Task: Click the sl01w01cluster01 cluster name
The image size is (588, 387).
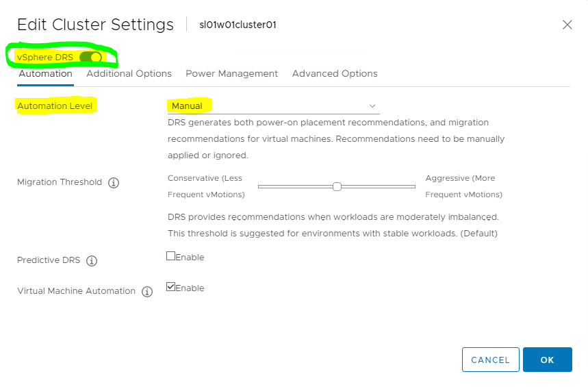Action: tap(238, 25)
